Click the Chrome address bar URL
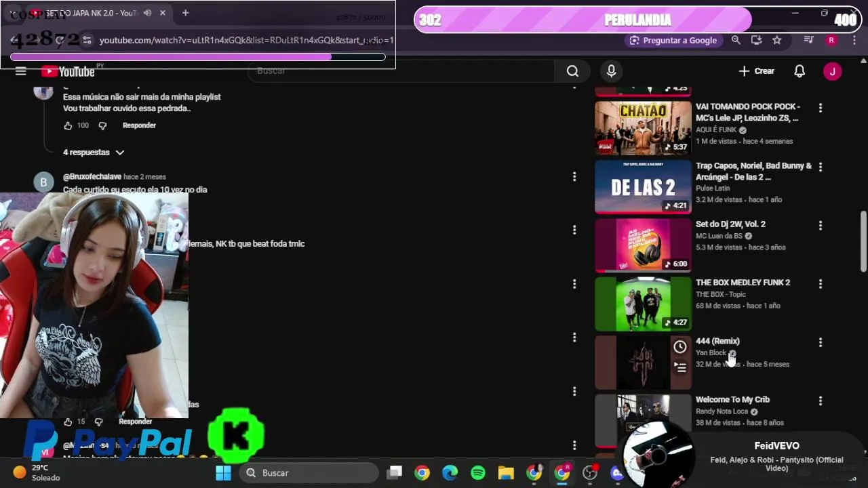The width and height of the screenshot is (868, 488). pyautogui.click(x=246, y=40)
